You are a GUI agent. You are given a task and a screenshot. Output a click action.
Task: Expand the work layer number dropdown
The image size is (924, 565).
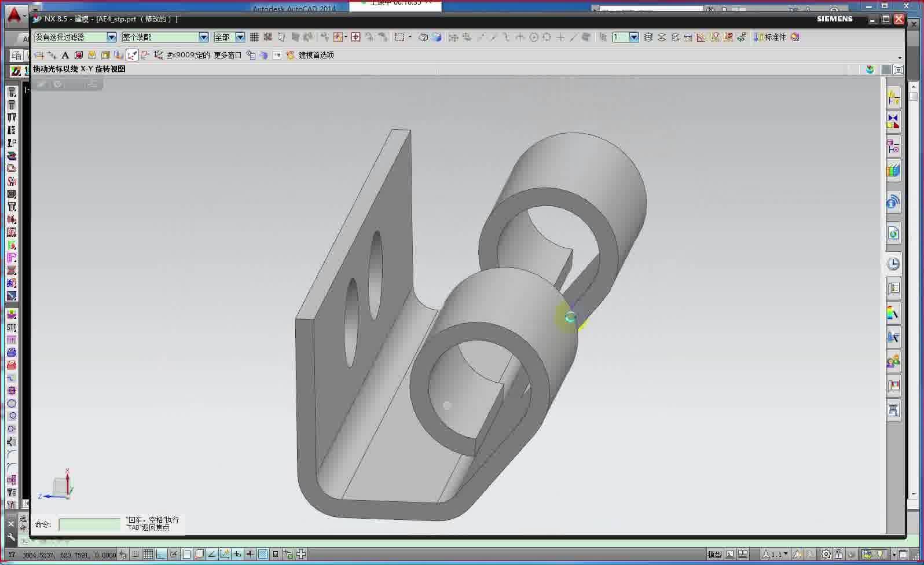pos(633,37)
